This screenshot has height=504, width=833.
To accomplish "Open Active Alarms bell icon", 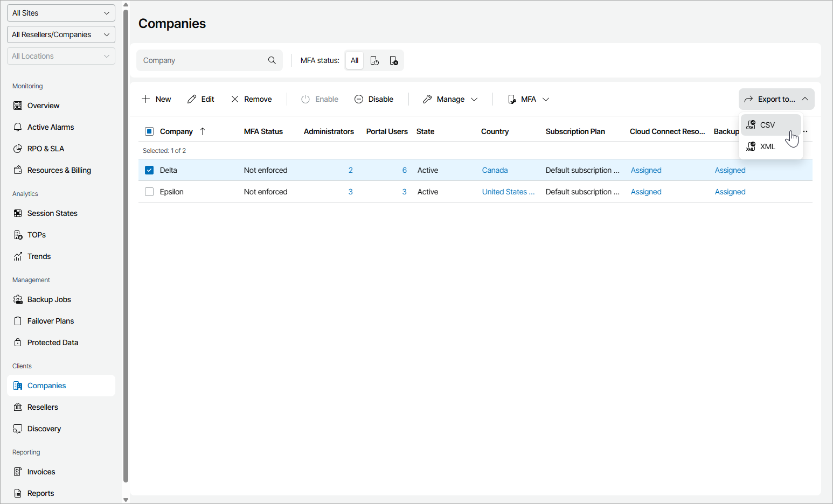I will [x=18, y=127].
